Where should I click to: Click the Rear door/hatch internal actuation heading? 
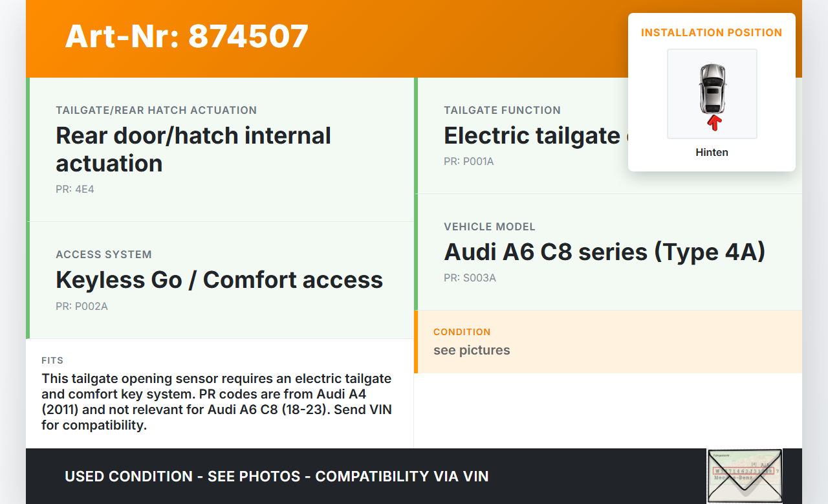point(193,149)
